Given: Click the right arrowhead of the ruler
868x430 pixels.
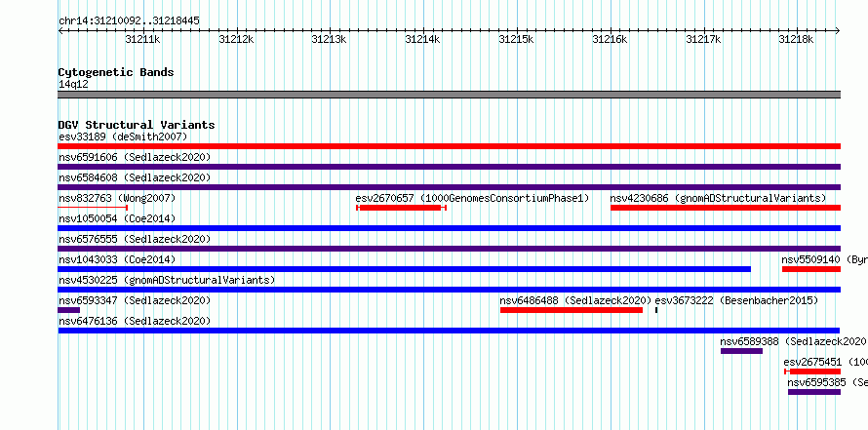Looking at the screenshot, I should pyautogui.click(x=838, y=31).
